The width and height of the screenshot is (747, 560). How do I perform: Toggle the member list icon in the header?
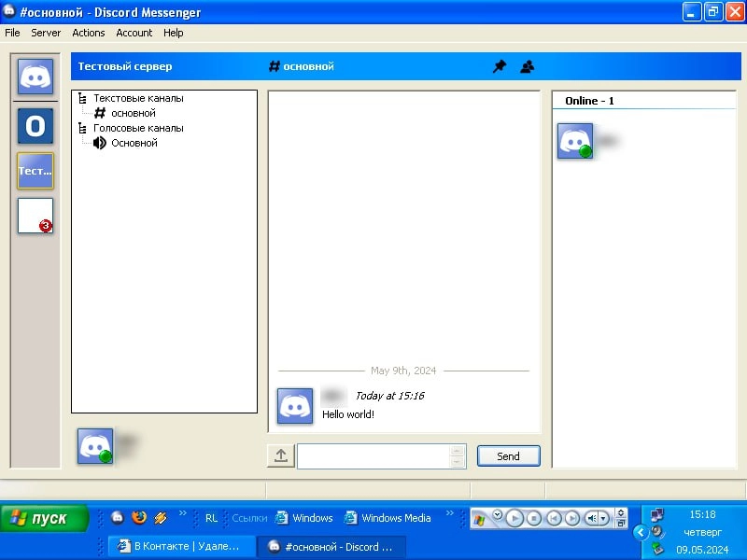pyautogui.click(x=528, y=67)
